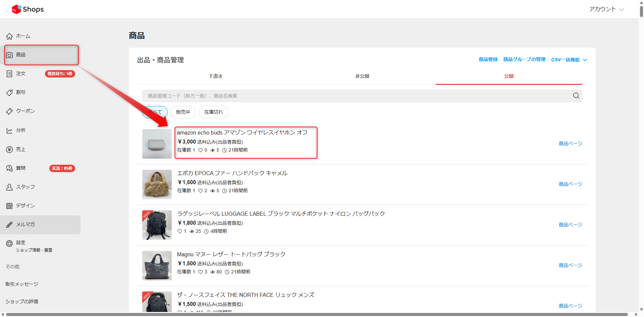This screenshot has width=644, height=317.
Task: Click the 未読: 85件 badge
Action: [x=62, y=168]
